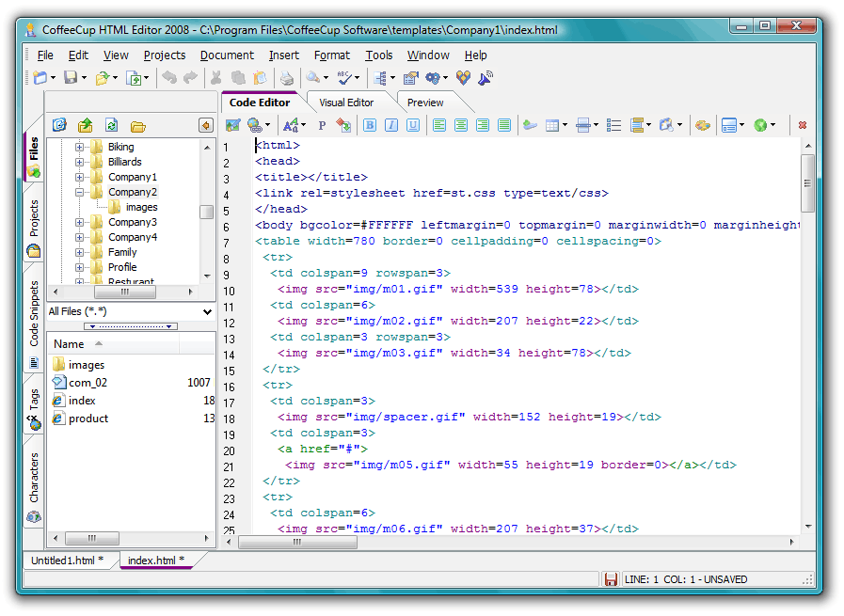Expand the Family folder tree node
Viewport: 844px width, 616px height.
79,252
